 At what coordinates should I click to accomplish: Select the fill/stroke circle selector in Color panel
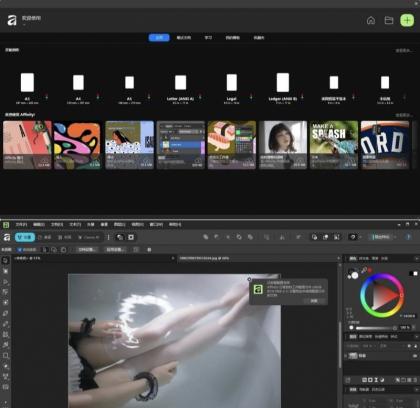tap(353, 273)
